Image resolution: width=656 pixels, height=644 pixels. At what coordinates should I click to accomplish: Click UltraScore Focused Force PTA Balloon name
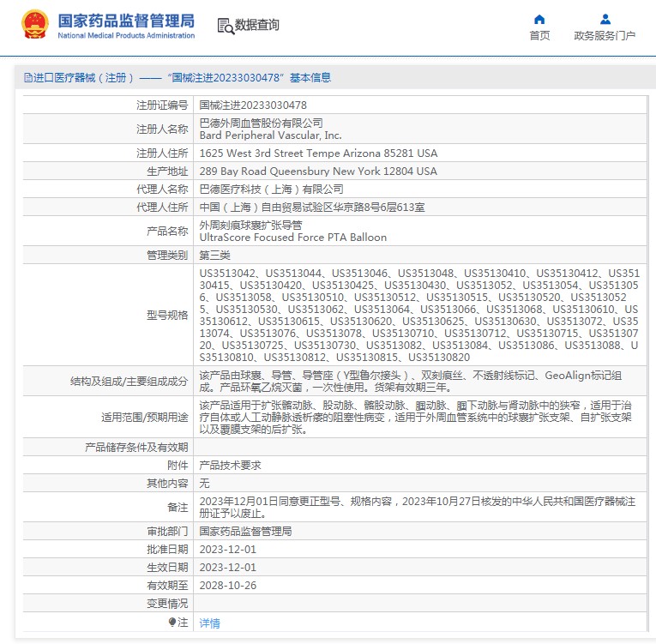click(x=292, y=238)
